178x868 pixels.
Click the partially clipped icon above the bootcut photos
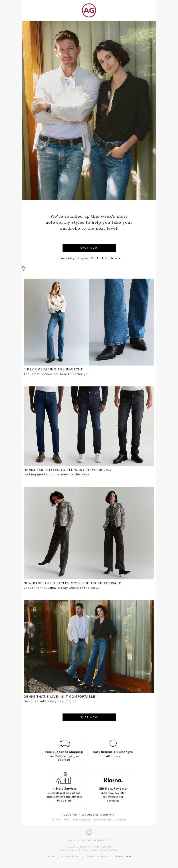pos(24,268)
